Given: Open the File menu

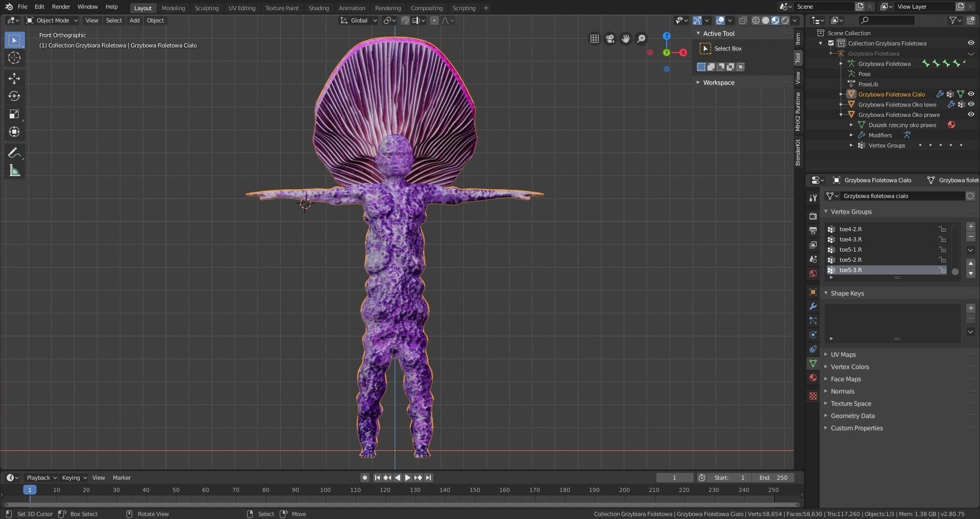Looking at the screenshot, I should [22, 7].
